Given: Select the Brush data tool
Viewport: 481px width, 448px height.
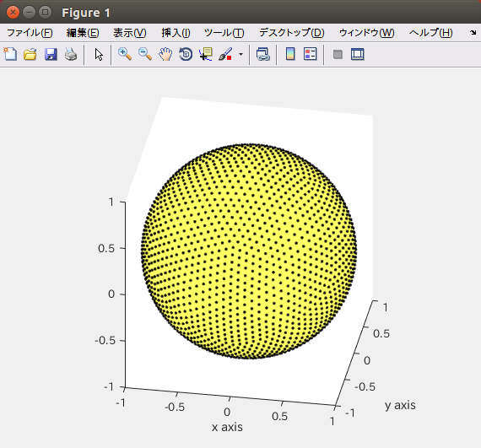Looking at the screenshot, I should coord(225,54).
